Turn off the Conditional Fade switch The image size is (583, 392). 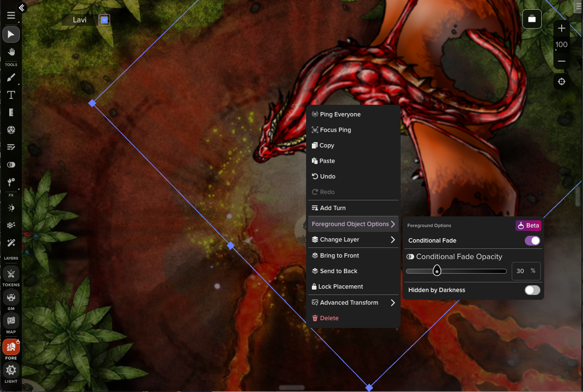coord(532,241)
